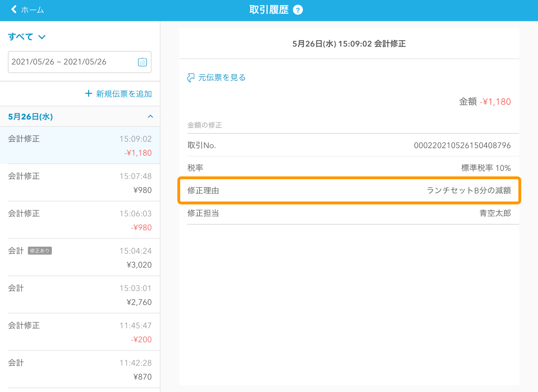
Task: Click the 修正担当 name 青空太郎
Action: tap(495, 213)
